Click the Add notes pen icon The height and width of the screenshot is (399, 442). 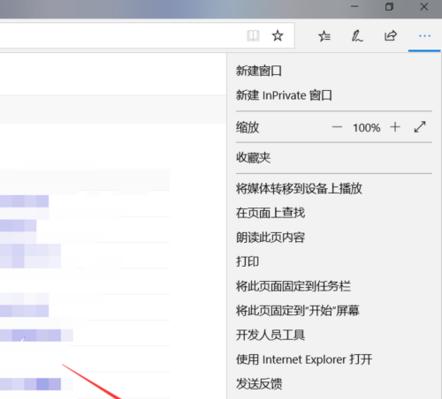point(357,36)
